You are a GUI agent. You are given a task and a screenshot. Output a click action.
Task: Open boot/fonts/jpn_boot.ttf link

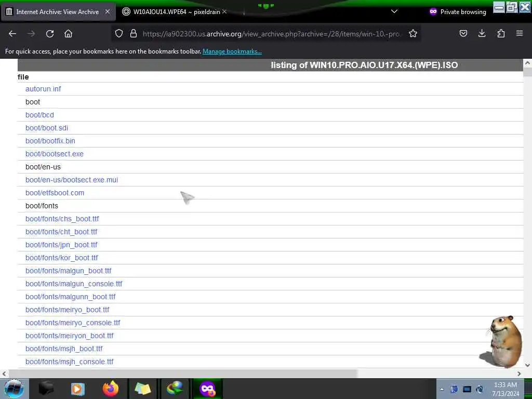click(61, 245)
